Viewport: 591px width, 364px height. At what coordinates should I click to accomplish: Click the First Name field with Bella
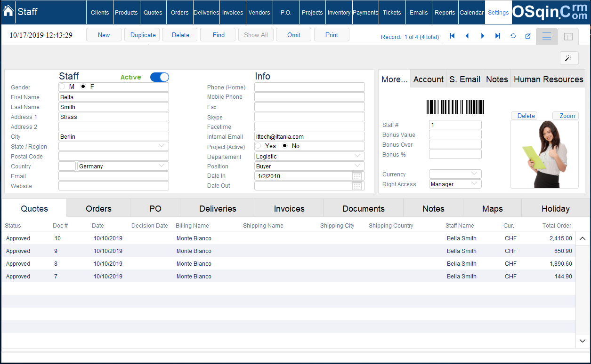[x=113, y=97]
